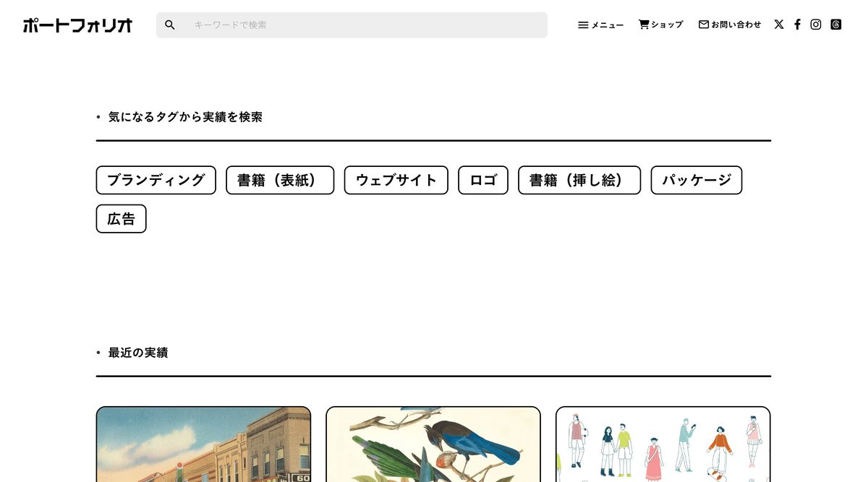Screen dimensions: 868x482
Task: Select the パッケージ tag
Action: (x=697, y=180)
